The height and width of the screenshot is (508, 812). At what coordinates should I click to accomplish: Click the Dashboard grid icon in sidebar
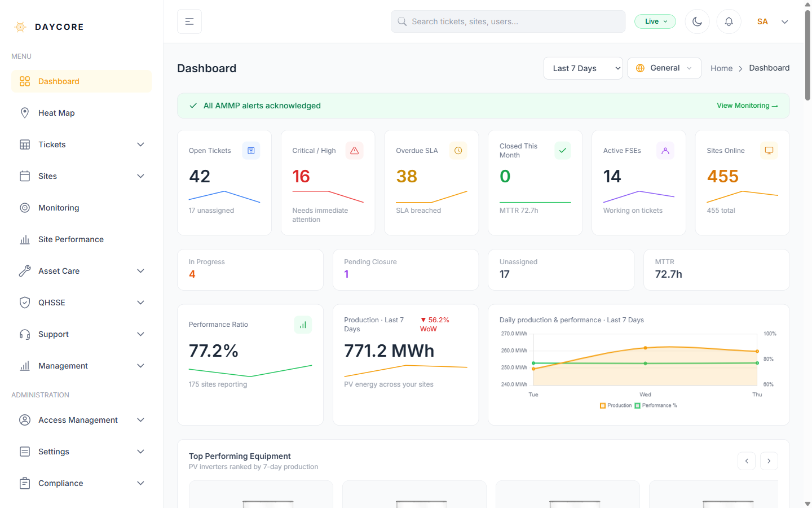(x=25, y=81)
